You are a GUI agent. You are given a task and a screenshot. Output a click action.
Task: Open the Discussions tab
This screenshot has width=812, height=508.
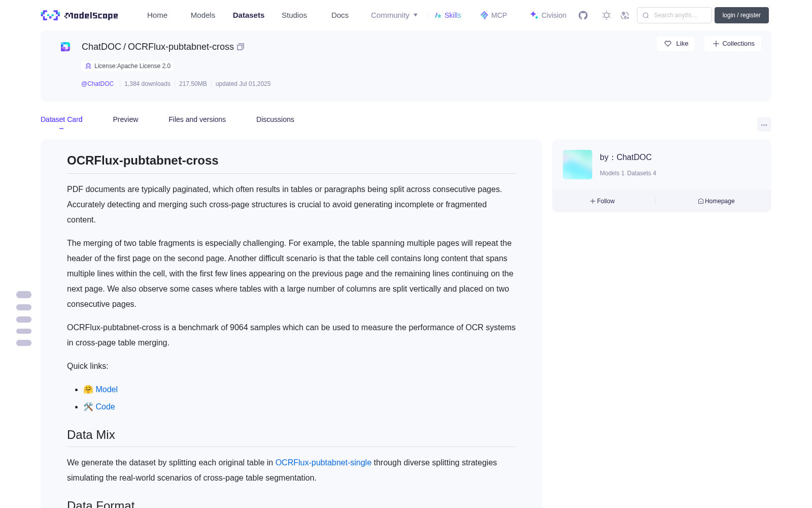[275, 119]
